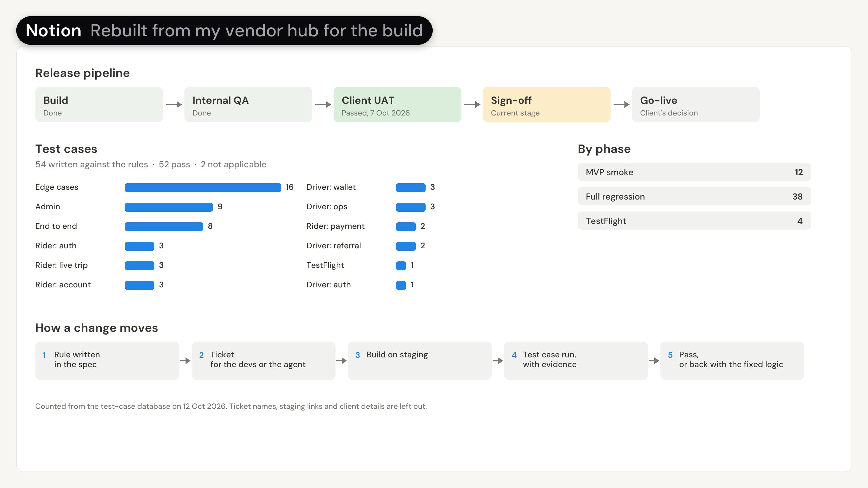Screen dimensions: 868x488
Task: Click the 'Rider: live trip' label
Action: [x=61, y=265]
